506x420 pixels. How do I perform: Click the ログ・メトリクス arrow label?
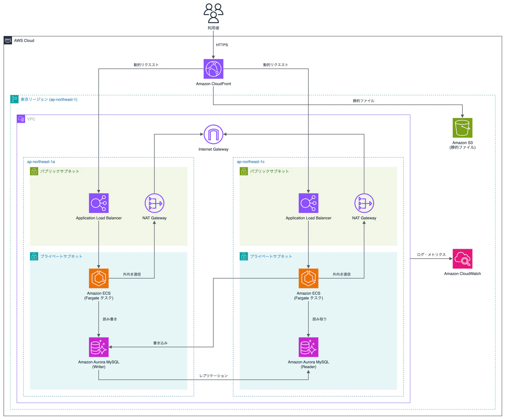click(x=431, y=255)
